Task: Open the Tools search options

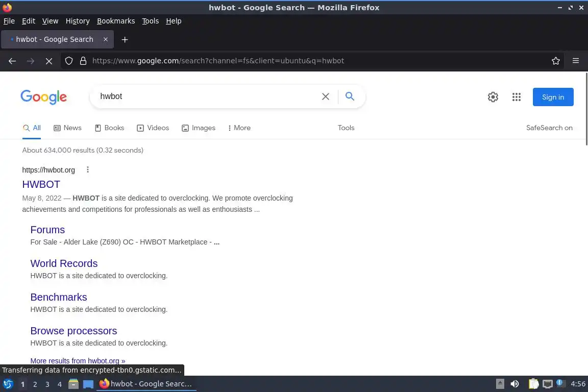Action: [346, 128]
